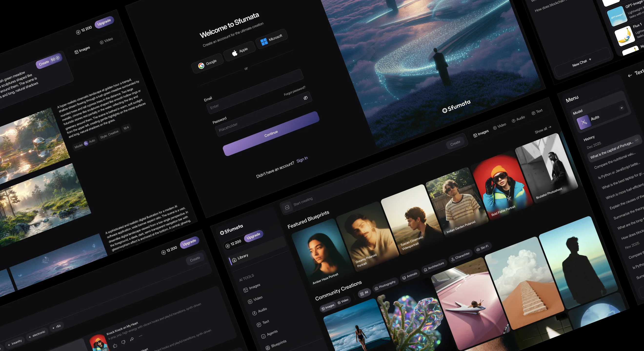Click the image icon in the Start creating field
This screenshot has width=644, height=351.
287,207
